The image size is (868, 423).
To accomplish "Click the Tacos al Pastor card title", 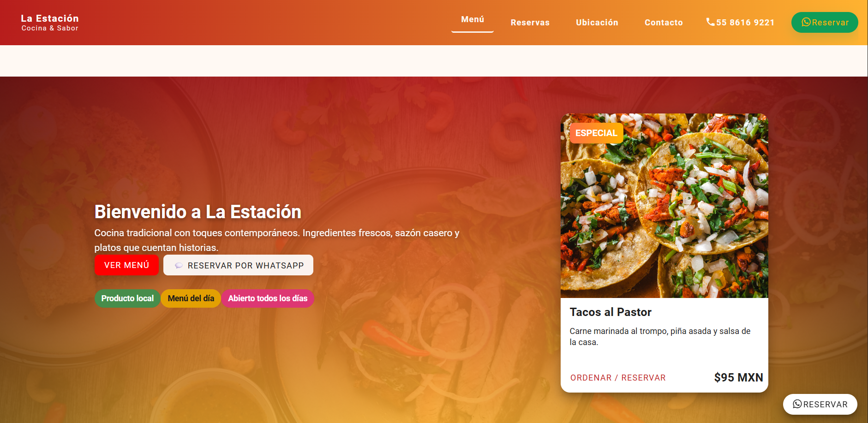I will 611,312.
